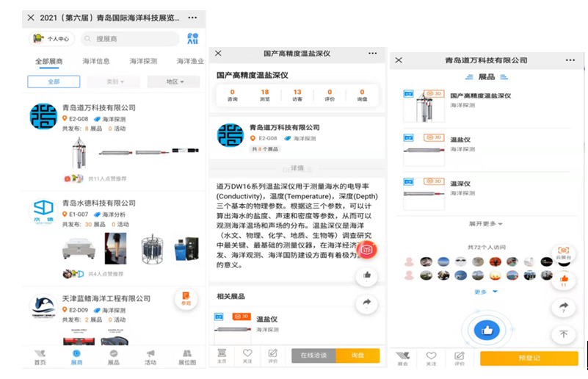Screen dimensions: 588x379
Task: Close the 青岛道万科技有限公司 company page
Action: point(399,60)
